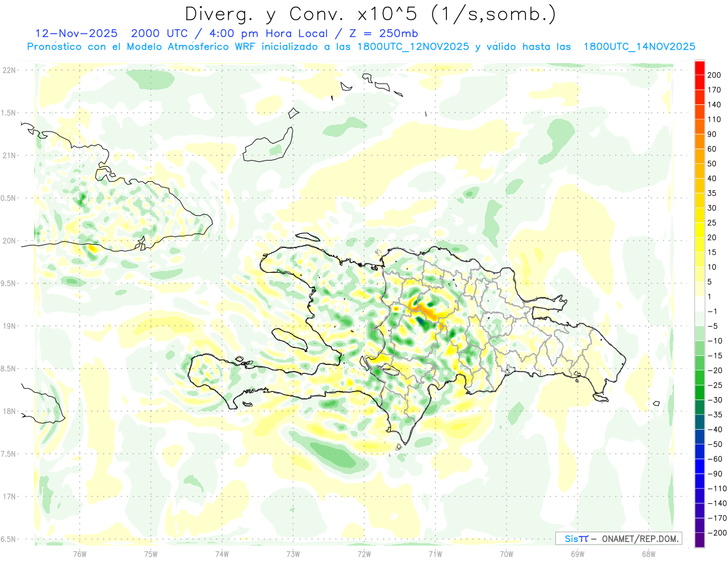The width and height of the screenshot is (728, 562).
Task: Pick the red swatch above the 200 label
Action: [700, 68]
